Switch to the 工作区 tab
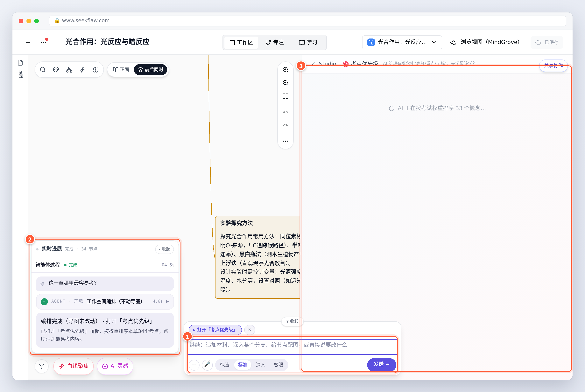This screenshot has height=392, width=585. (241, 43)
